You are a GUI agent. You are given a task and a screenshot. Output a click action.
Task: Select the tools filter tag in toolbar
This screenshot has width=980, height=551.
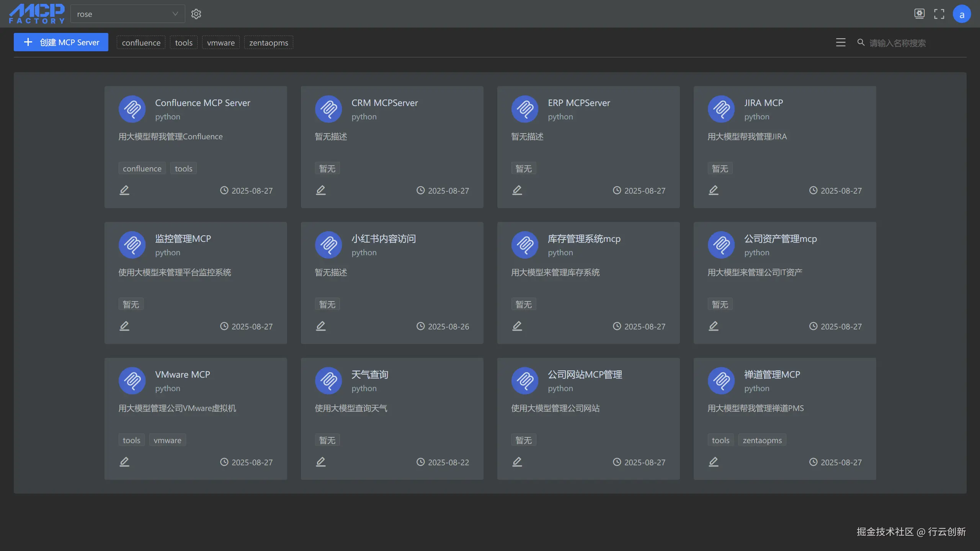tap(183, 43)
